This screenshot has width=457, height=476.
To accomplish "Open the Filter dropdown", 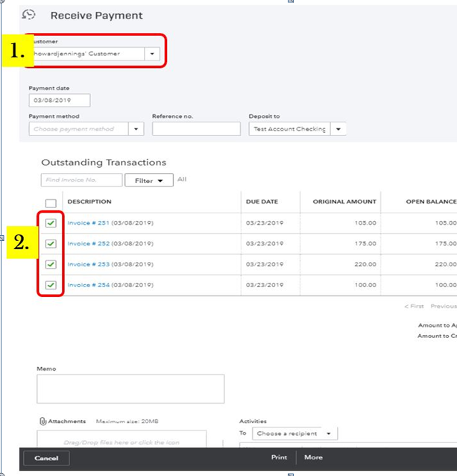I will point(149,181).
